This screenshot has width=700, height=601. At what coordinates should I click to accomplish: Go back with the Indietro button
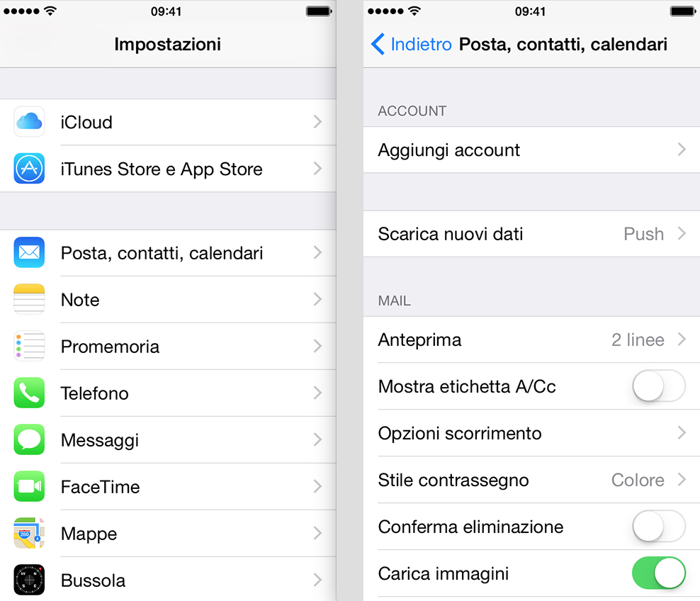412,45
